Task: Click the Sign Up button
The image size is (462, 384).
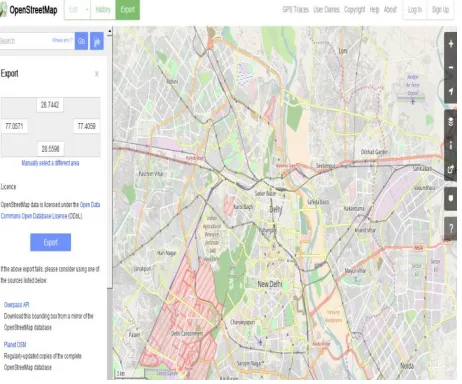Action: pos(440,10)
